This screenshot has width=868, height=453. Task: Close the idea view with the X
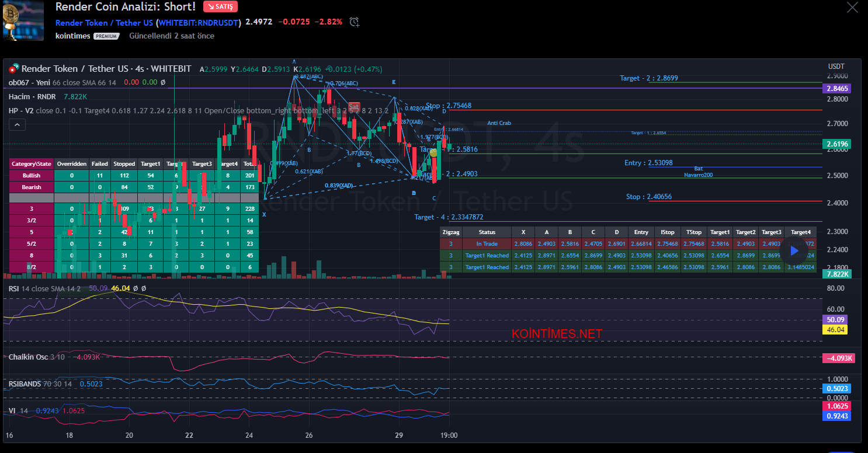tap(853, 7)
